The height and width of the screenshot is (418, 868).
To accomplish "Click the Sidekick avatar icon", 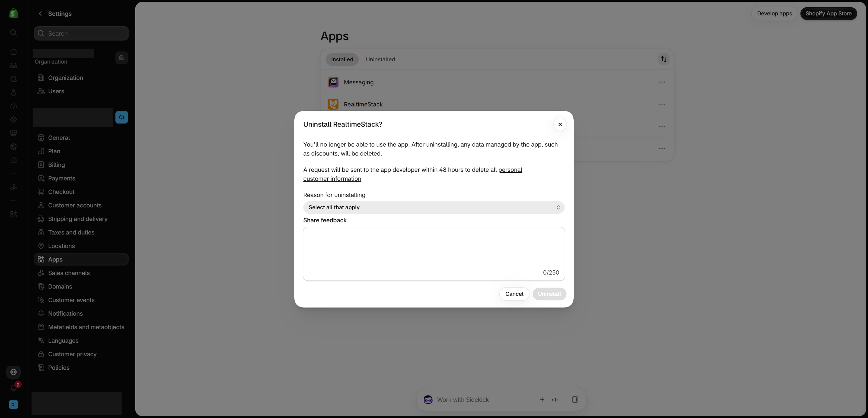I will [x=428, y=400].
